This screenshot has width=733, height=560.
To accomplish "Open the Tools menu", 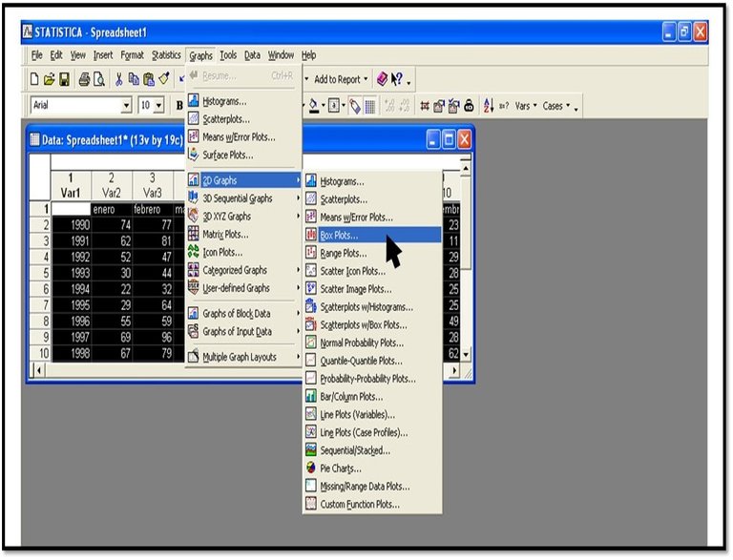I will pos(228,55).
